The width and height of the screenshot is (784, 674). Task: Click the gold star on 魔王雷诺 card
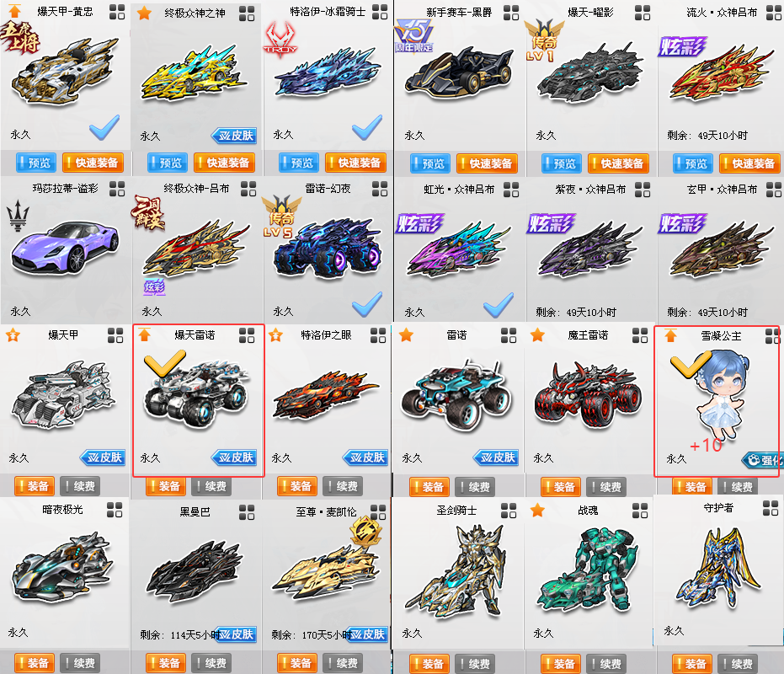(538, 334)
